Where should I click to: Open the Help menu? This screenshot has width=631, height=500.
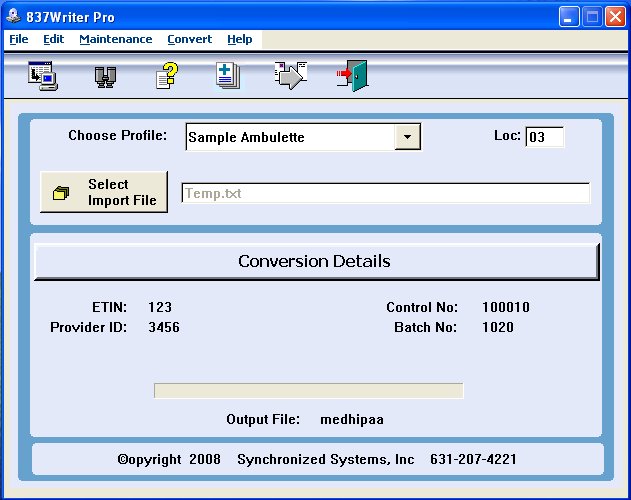(x=240, y=39)
